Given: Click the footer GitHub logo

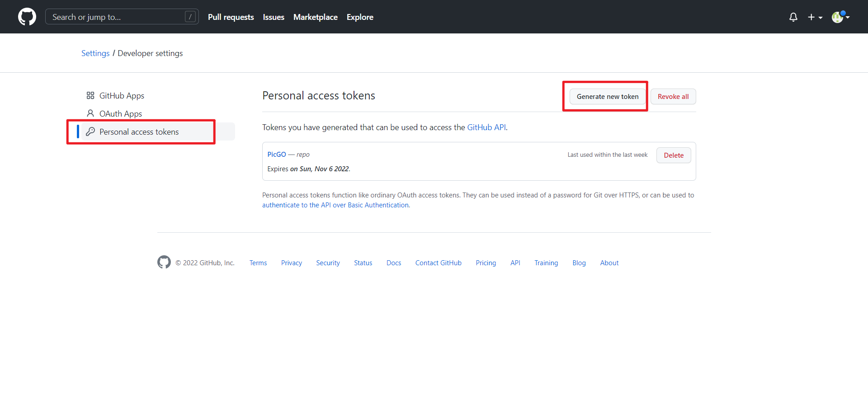Looking at the screenshot, I should [164, 262].
